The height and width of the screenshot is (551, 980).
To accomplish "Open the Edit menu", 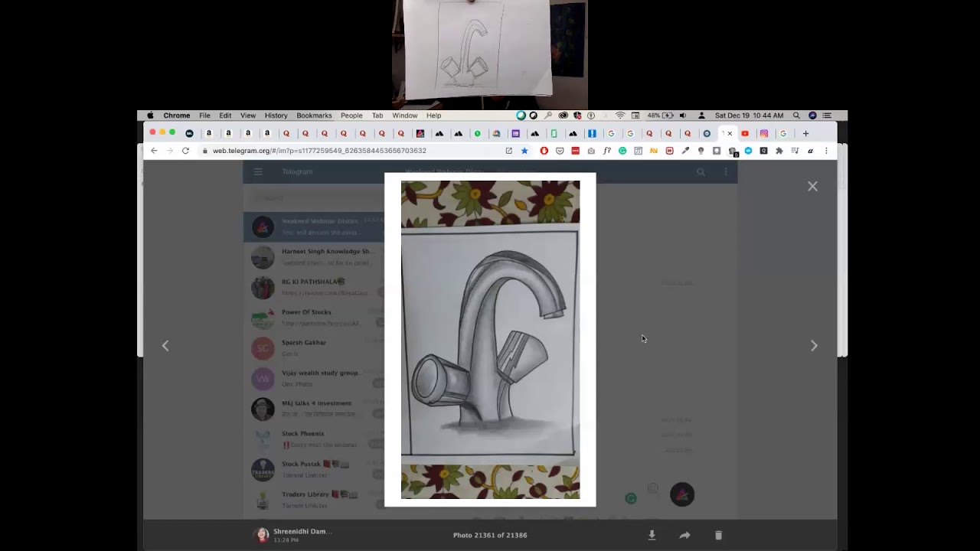I will [x=225, y=116].
